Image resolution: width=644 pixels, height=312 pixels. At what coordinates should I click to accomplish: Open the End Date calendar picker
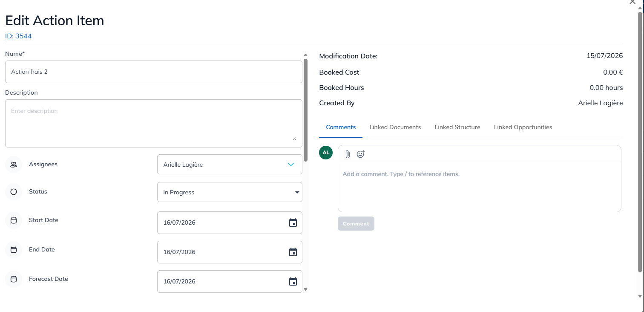[293, 252]
